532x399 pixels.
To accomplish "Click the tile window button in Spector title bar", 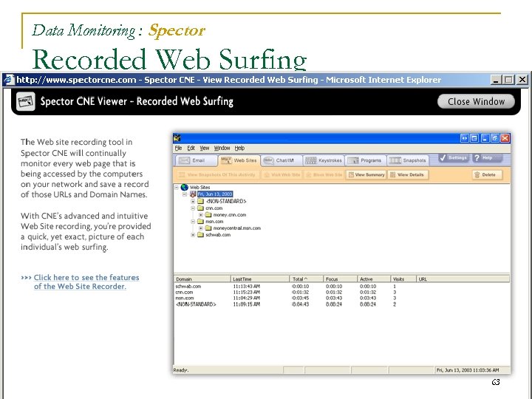I will [x=474, y=138].
